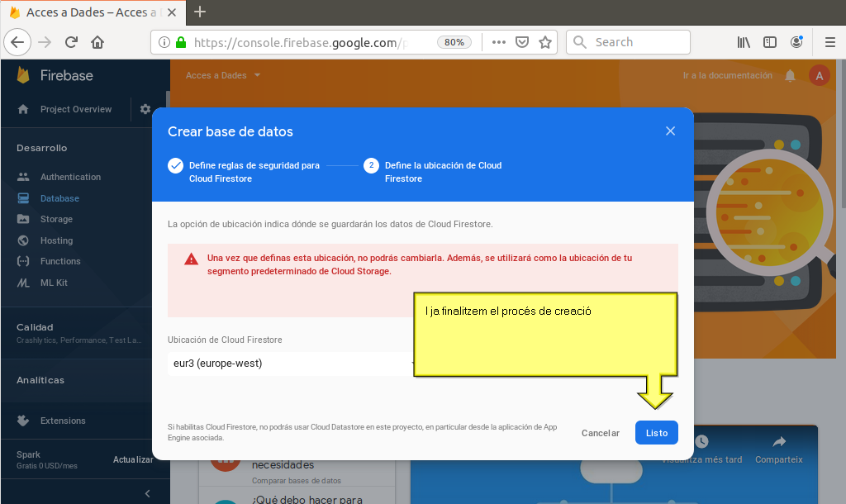846x504 pixels.
Task: Click the Database icon in sidebar
Action: tap(23, 198)
